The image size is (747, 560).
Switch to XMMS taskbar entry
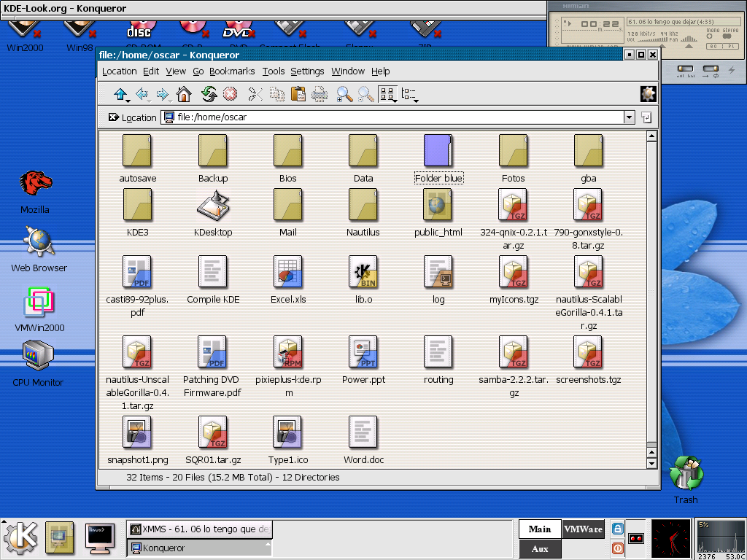[x=200, y=529]
